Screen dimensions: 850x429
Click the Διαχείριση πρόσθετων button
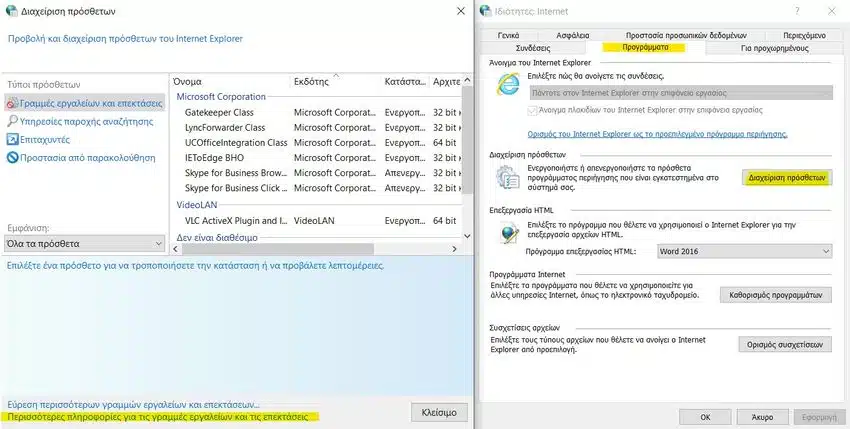786,177
